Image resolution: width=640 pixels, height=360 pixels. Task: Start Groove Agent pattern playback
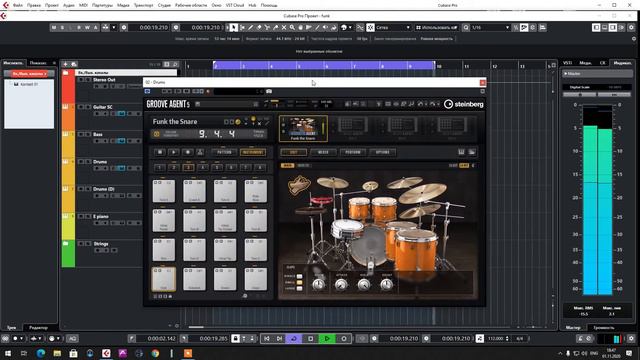173,152
